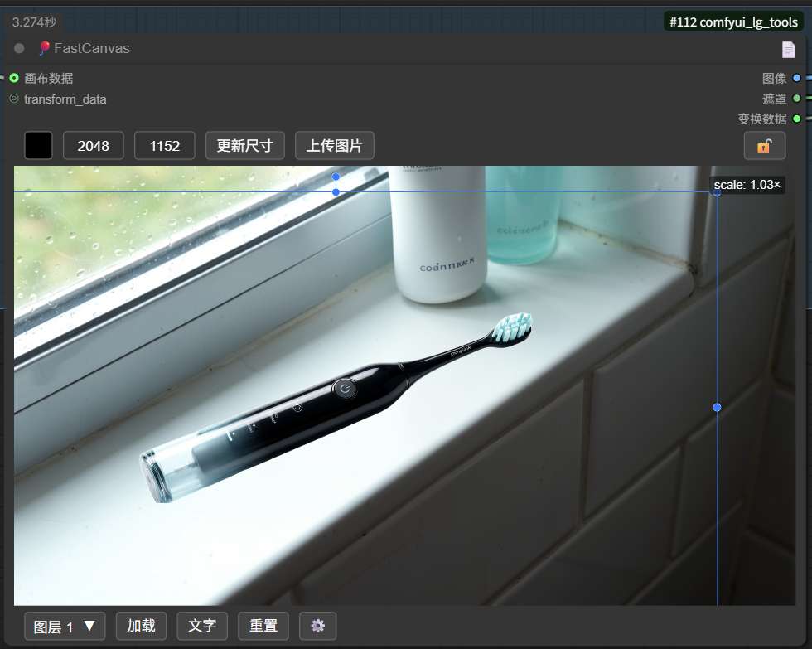Click the 画布数据 input connector dot
This screenshot has height=649, width=812.
13,78
